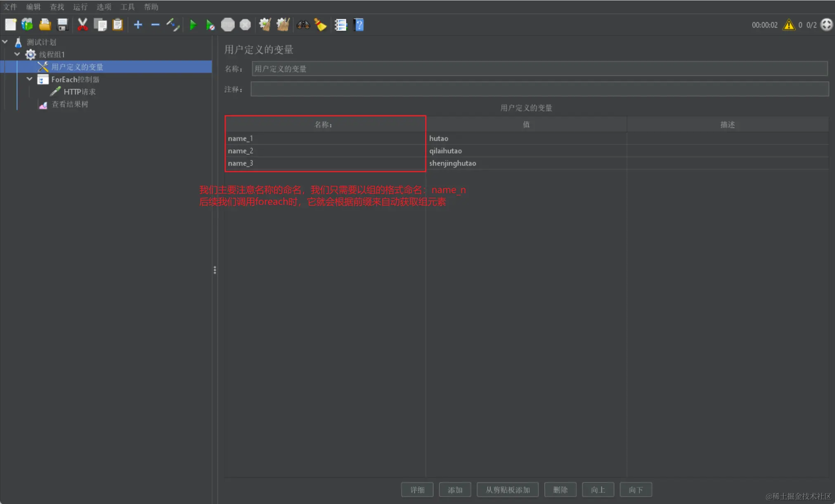Collapse the ForEach控制器 tree node

point(29,79)
